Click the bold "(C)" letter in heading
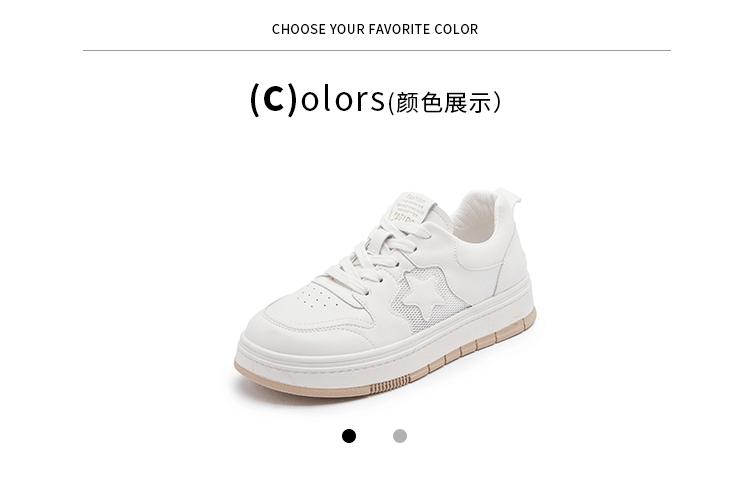The height and width of the screenshot is (502, 750). 274,99
